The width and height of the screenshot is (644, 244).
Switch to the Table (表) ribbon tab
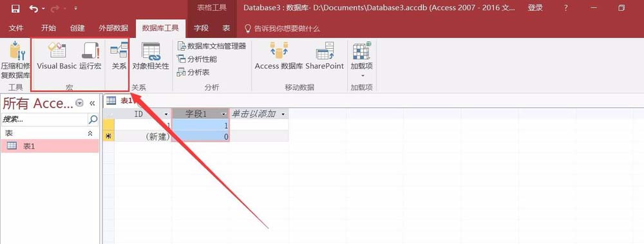pyautogui.click(x=226, y=28)
